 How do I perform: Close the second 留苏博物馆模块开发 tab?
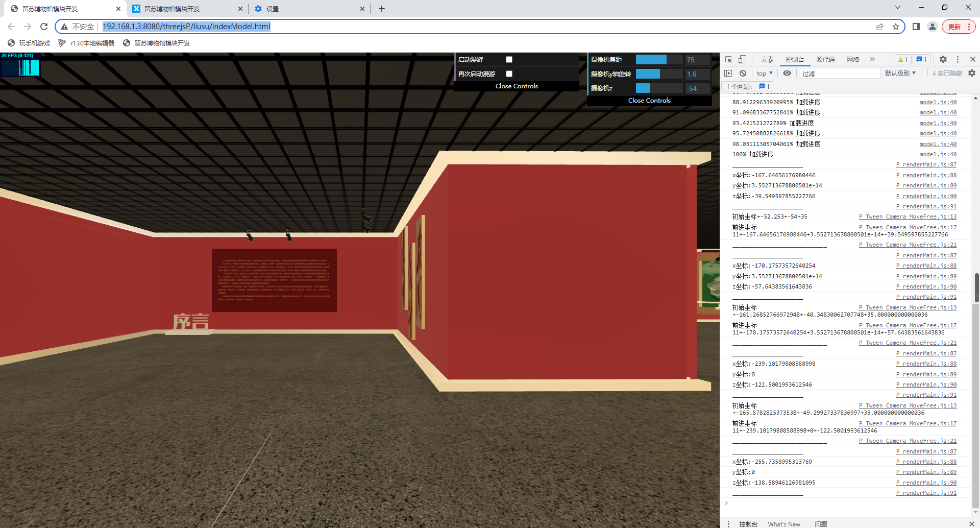point(241,9)
